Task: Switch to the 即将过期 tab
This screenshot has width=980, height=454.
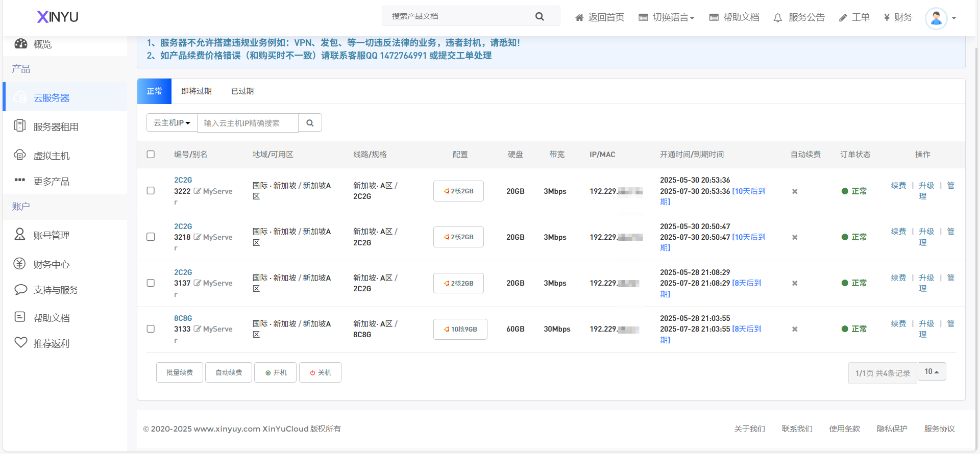Action: coord(197,91)
